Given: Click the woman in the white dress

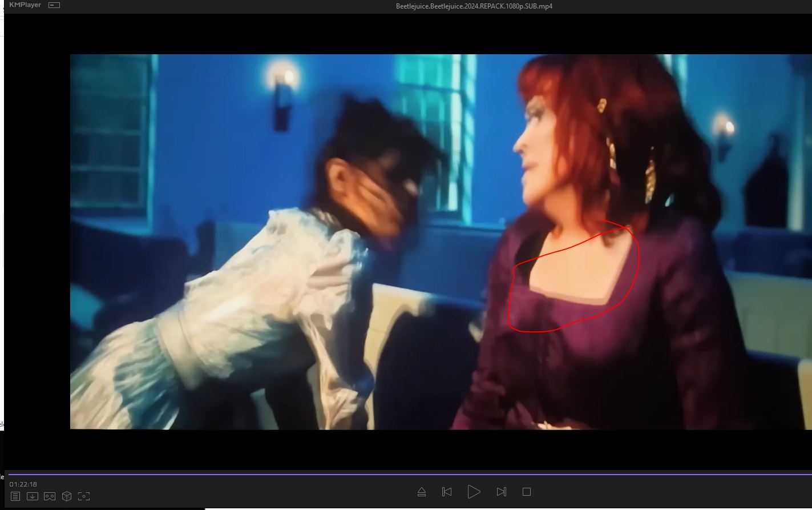Looking at the screenshot, I should point(268,297).
